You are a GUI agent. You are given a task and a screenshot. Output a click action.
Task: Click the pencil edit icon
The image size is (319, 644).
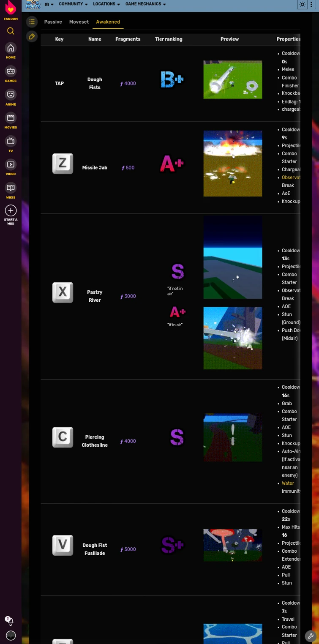coord(32,37)
